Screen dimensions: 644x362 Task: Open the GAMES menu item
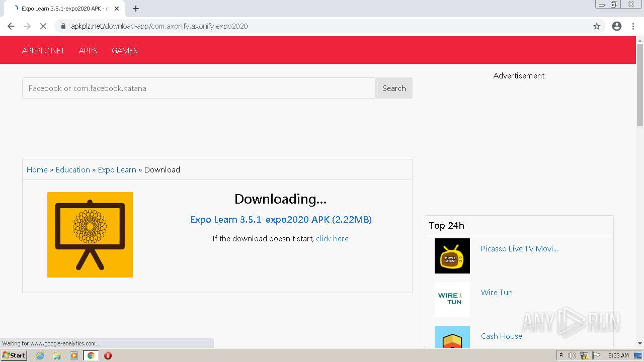point(125,50)
